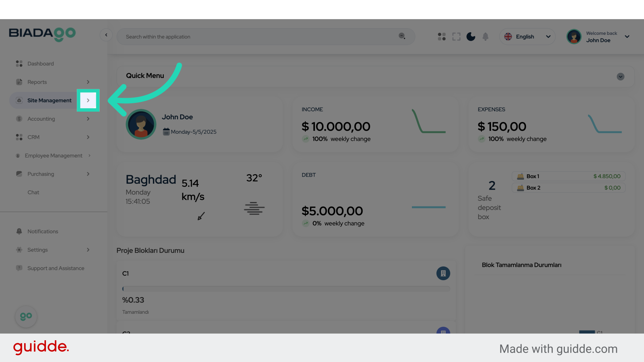Expand the Site Management submenu chevron
Screen dimensions: 644x362
click(x=88, y=100)
